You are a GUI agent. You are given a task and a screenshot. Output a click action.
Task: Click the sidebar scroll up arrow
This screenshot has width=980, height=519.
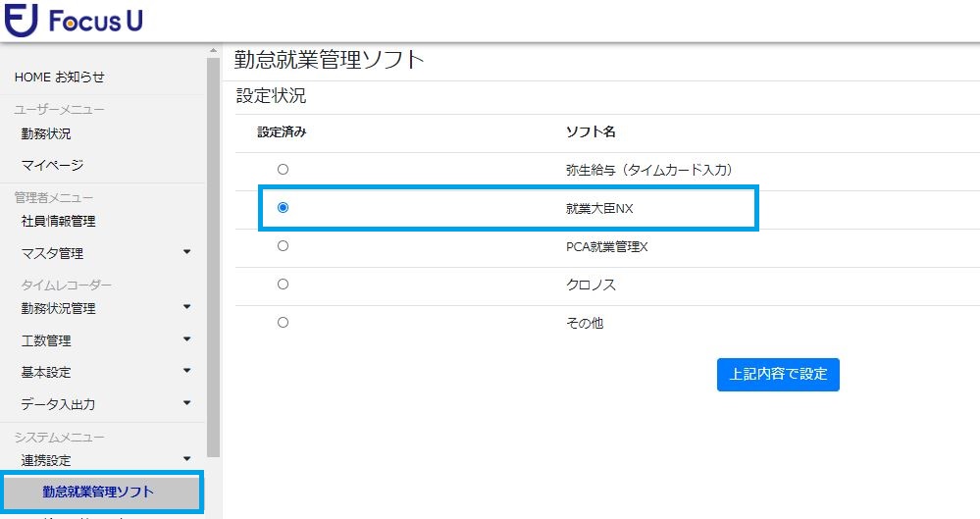point(213,50)
